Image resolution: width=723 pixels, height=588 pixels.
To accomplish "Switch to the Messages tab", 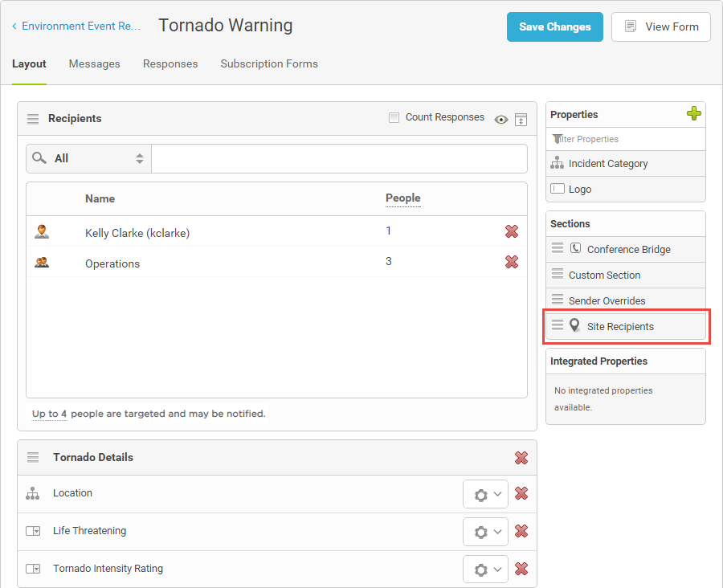I will [94, 63].
